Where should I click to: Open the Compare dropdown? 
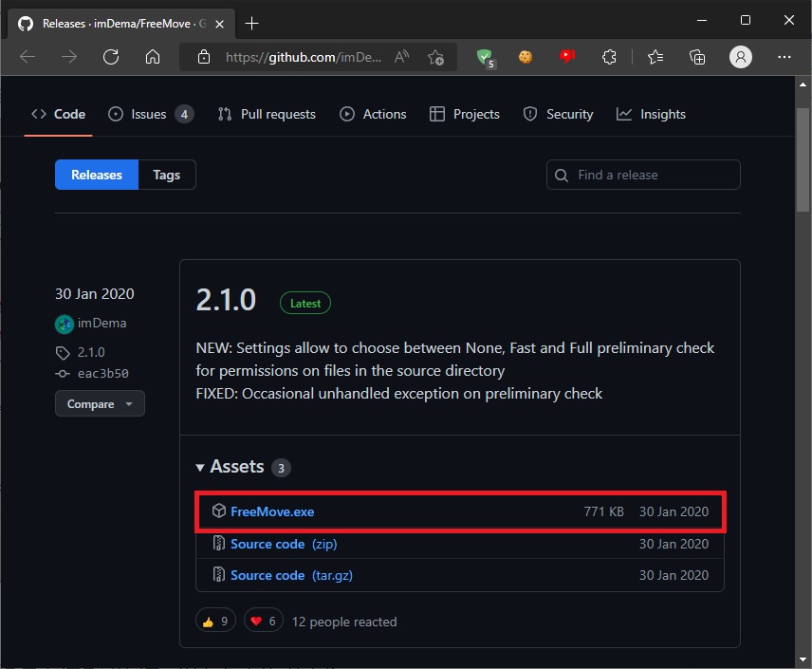[100, 403]
